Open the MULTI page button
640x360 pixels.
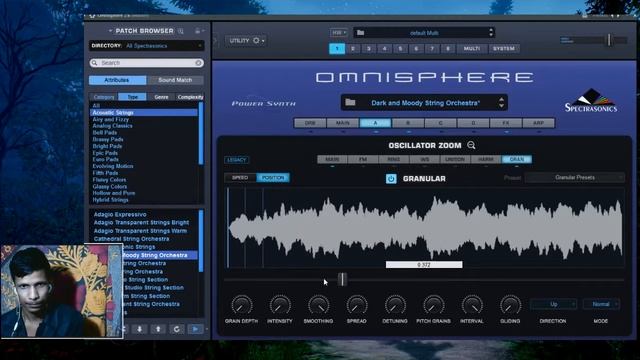[x=472, y=49]
